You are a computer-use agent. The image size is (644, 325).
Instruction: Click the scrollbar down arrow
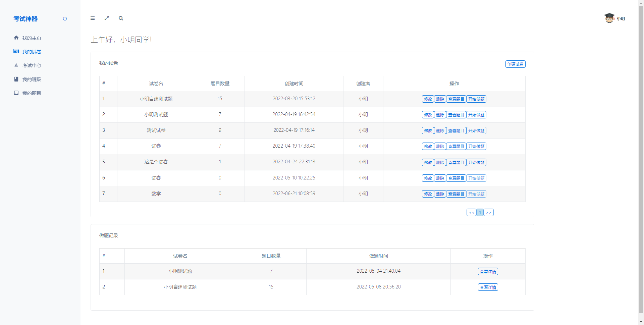point(641,322)
